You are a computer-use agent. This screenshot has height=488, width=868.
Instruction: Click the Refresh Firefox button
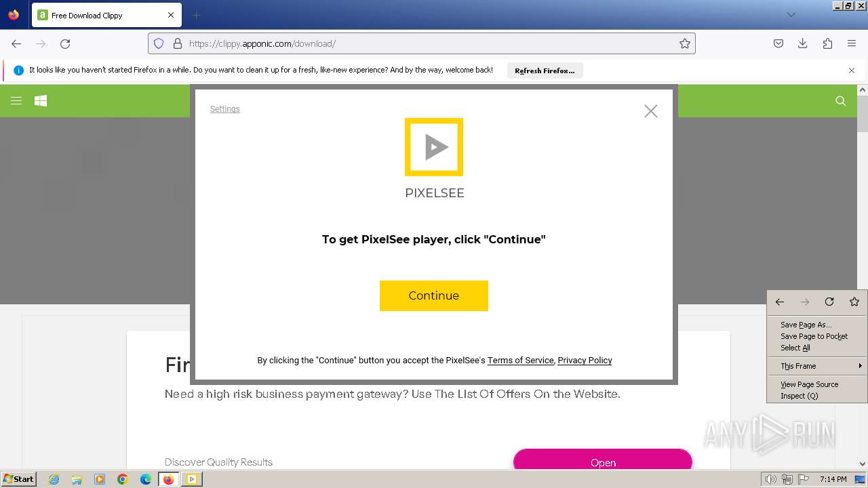pyautogui.click(x=545, y=70)
